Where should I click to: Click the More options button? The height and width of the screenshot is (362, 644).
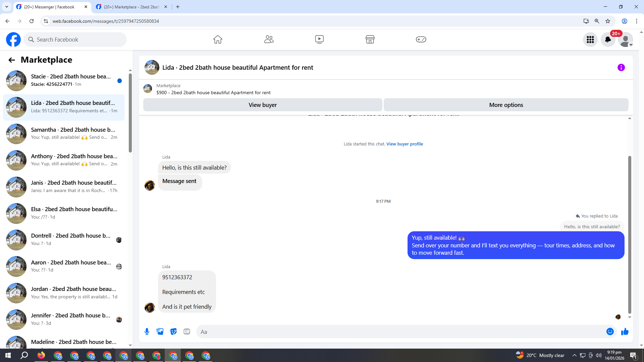click(x=506, y=105)
